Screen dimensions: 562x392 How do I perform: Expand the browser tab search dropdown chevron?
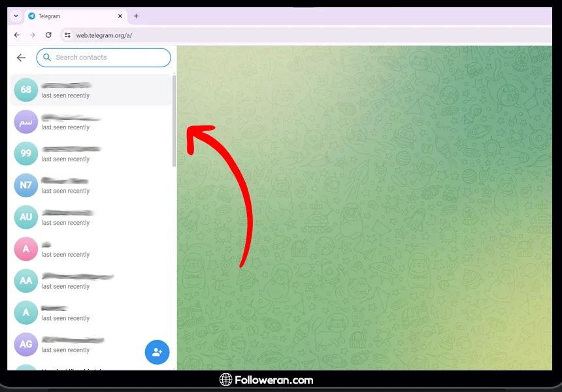click(x=16, y=16)
